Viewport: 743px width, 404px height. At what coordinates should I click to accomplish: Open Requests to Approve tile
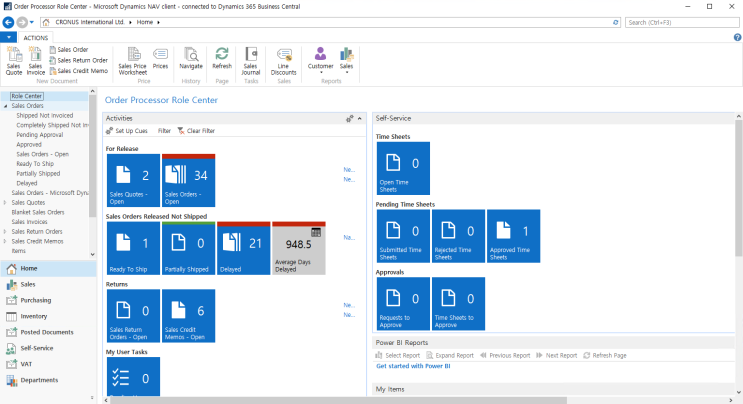tap(403, 304)
